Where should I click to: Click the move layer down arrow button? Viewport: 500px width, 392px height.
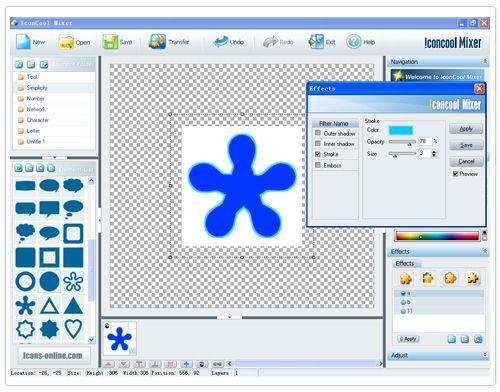124,364
